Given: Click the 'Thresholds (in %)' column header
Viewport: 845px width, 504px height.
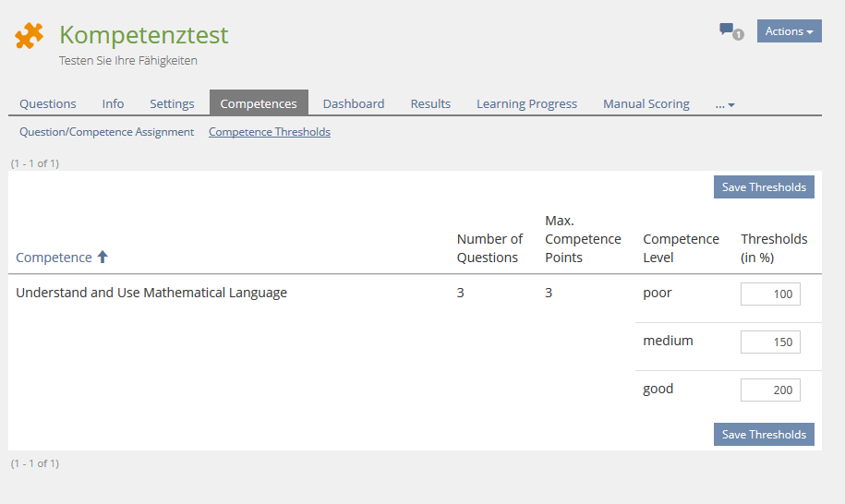Looking at the screenshot, I should tap(774, 247).
